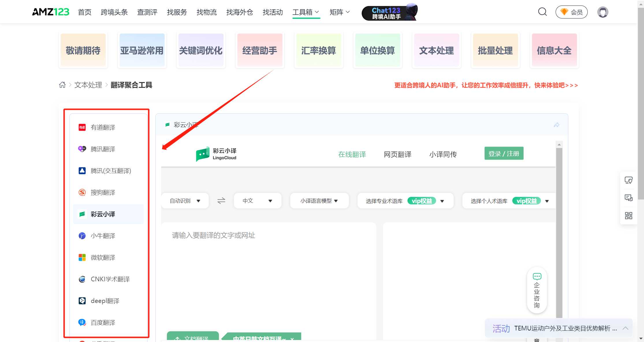The image size is (644, 342).
Task: Click the 小牛翻译 icon
Action: tap(82, 236)
